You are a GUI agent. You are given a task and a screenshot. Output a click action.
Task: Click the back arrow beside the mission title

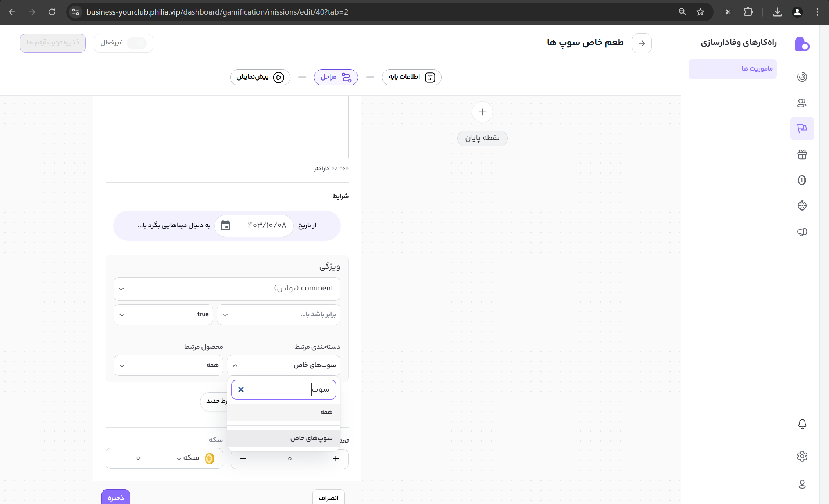click(x=642, y=43)
